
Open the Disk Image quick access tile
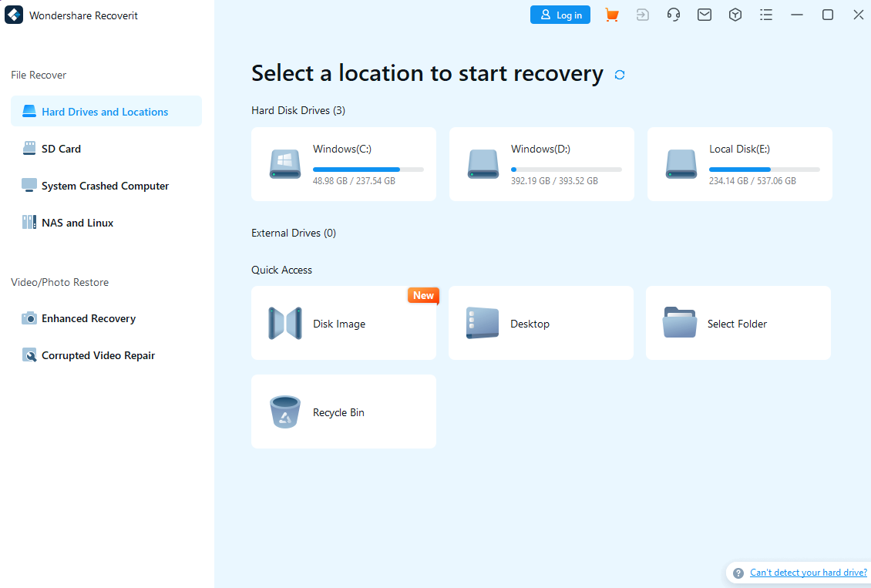point(343,323)
